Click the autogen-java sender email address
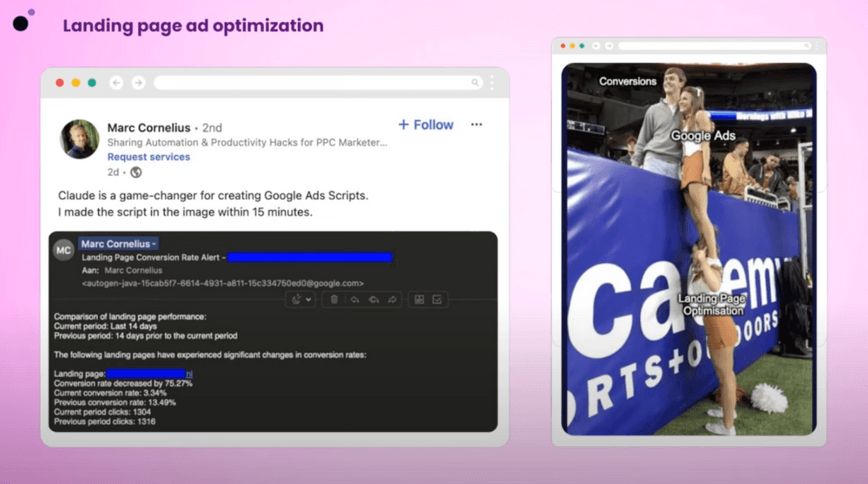 coord(223,283)
